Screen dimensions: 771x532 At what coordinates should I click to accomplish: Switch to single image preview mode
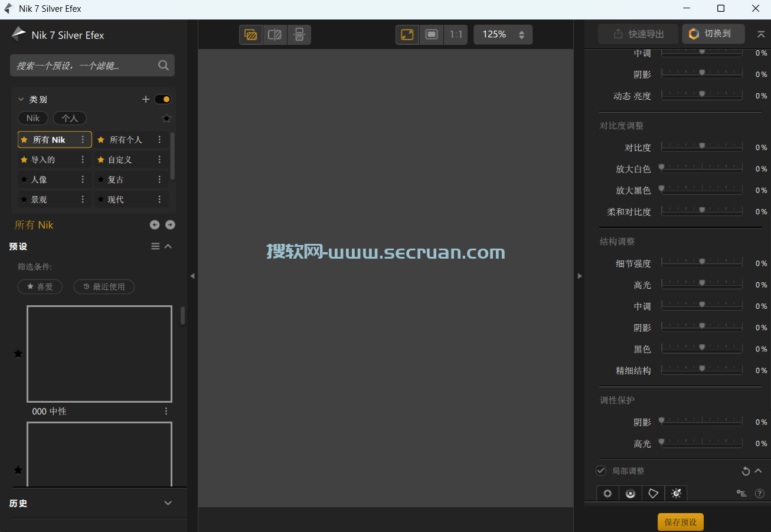pos(251,35)
